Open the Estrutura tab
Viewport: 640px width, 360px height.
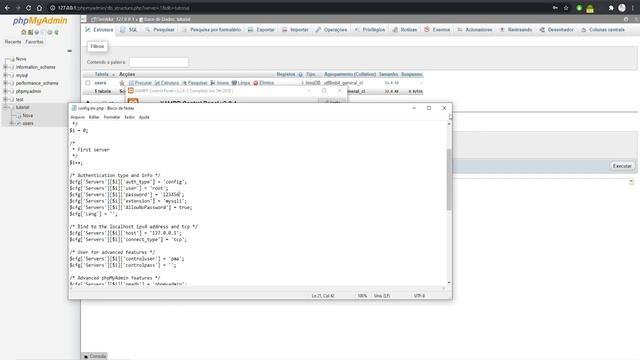99,30
